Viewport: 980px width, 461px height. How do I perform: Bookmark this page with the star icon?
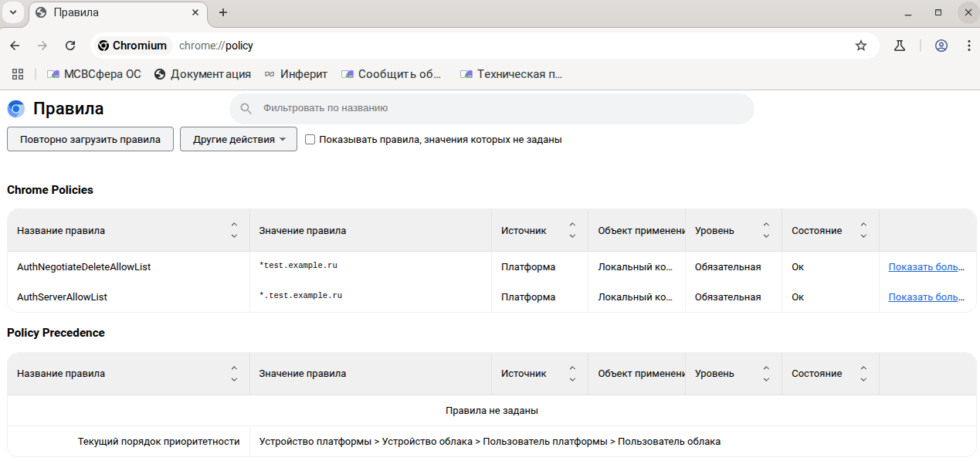861,46
